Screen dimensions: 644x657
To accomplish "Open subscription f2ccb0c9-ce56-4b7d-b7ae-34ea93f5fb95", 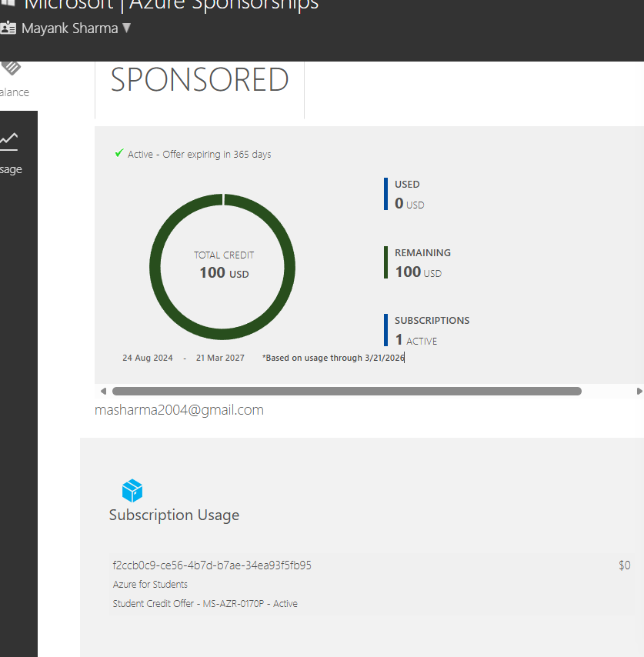I will (212, 565).
